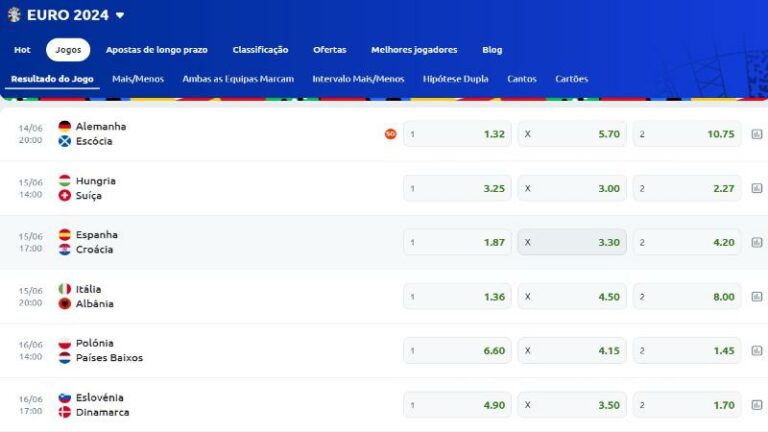This screenshot has width=768, height=432.
Task: Open the Espanha vs Croácia match
Action: point(95,242)
